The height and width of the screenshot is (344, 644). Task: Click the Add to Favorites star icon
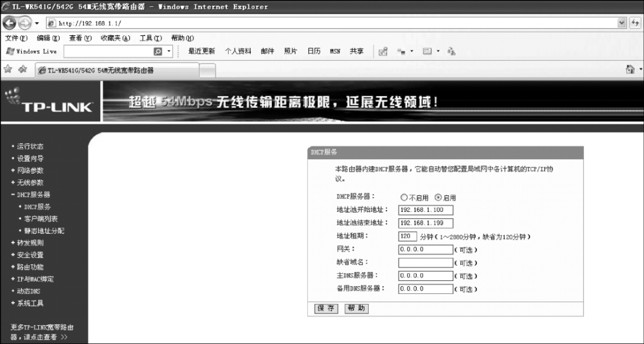(22, 70)
